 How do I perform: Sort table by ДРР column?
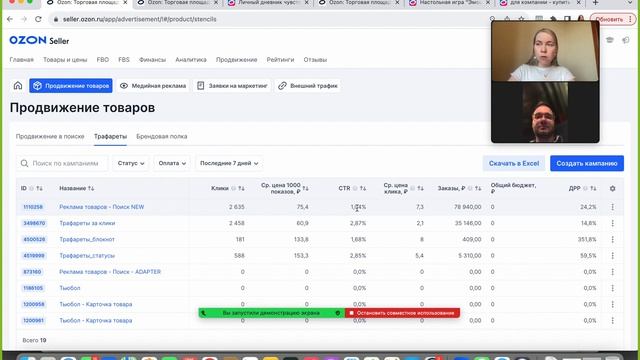click(593, 188)
